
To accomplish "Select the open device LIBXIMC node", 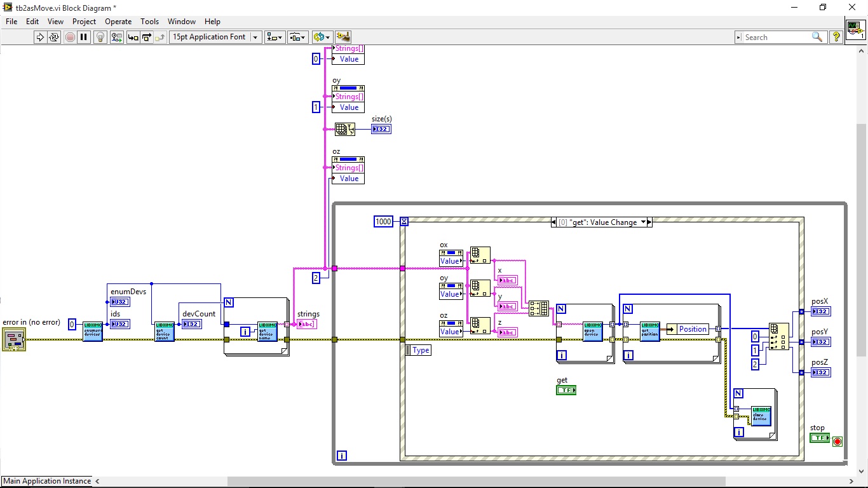I will click(593, 332).
